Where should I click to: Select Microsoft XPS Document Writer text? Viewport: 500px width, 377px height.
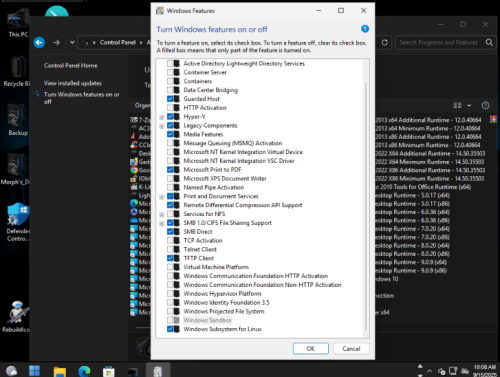click(x=225, y=178)
